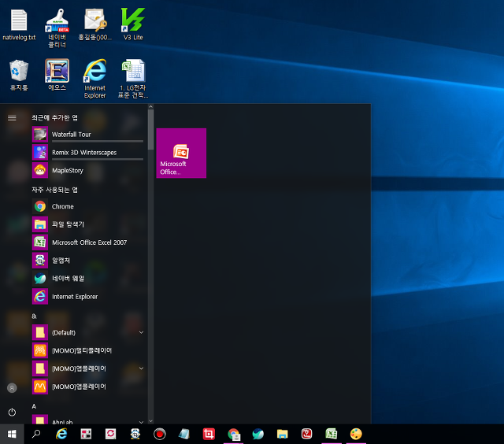Launch Naver Whale (네이버 웨일) in Start menu

(87, 278)
